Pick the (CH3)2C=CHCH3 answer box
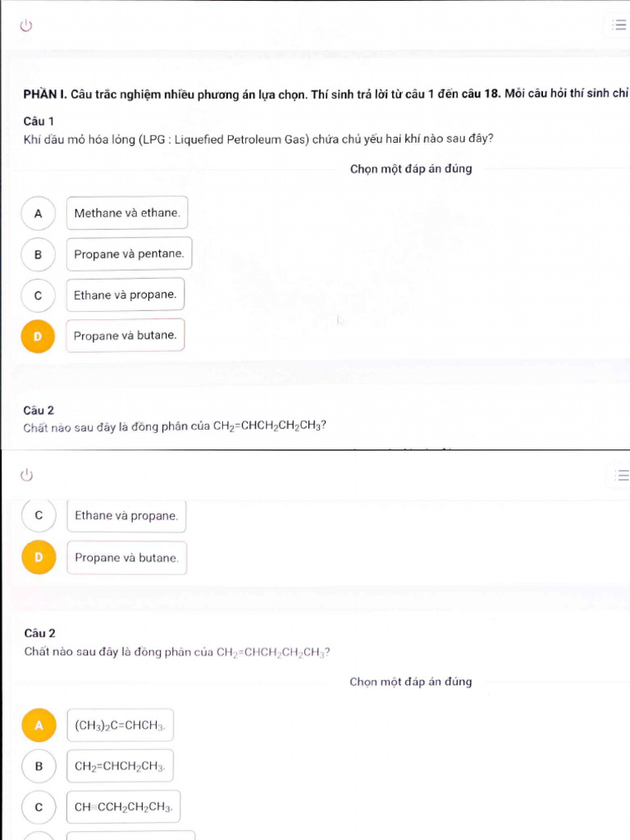Screen dimensions: 630x840 pyautogui.click(x=120, y=725)
